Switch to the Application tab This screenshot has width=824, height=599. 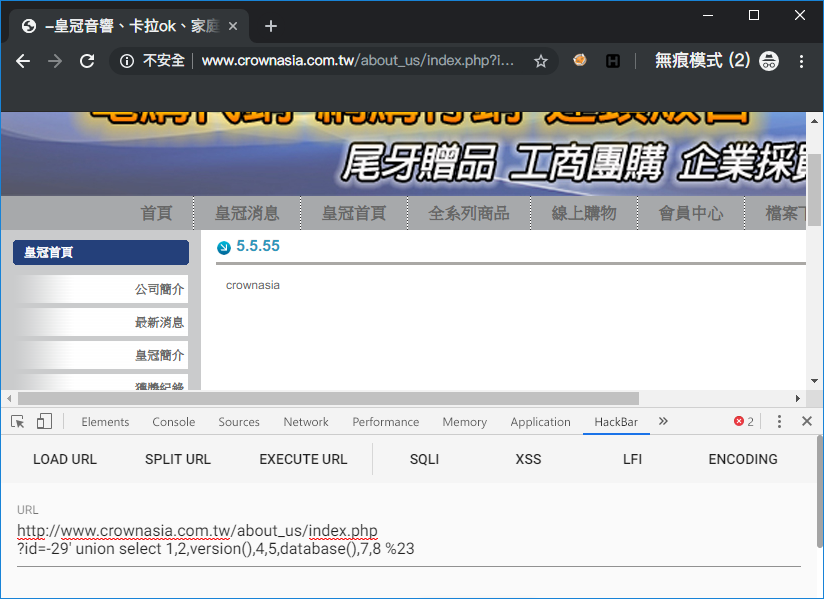pos(540,422)
